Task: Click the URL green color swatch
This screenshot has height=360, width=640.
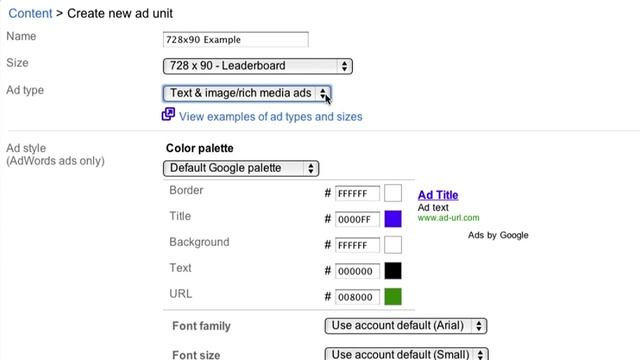Action: (393, 297)
